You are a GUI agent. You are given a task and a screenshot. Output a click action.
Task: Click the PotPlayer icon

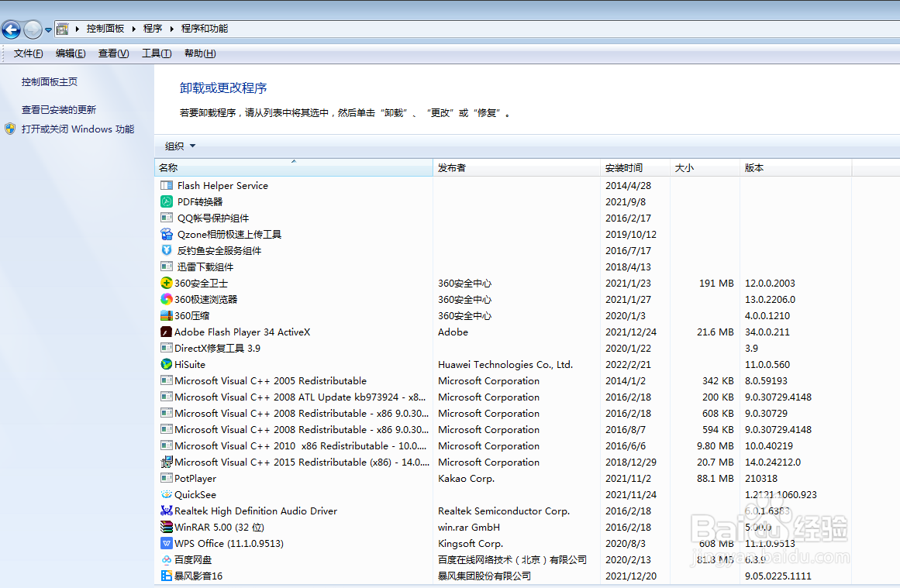167,478
